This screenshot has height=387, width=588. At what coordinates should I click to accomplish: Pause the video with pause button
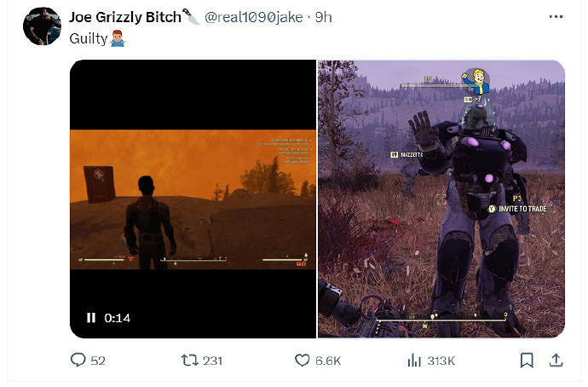91,318
